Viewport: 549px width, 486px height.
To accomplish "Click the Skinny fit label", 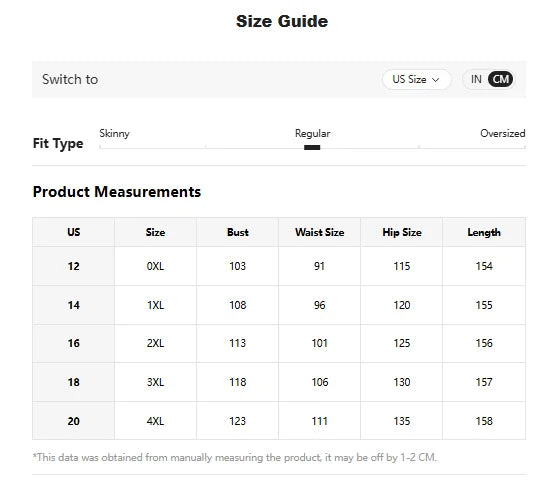I will [x=114, y=133].
